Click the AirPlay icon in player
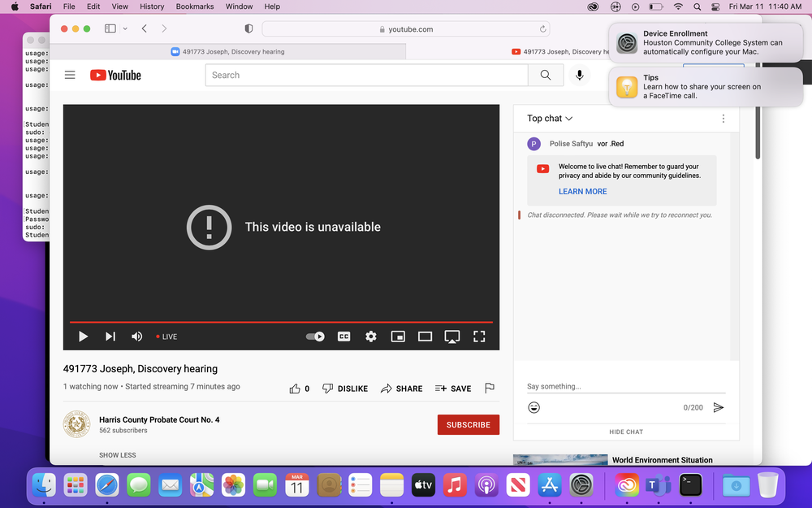 [452, 336]
